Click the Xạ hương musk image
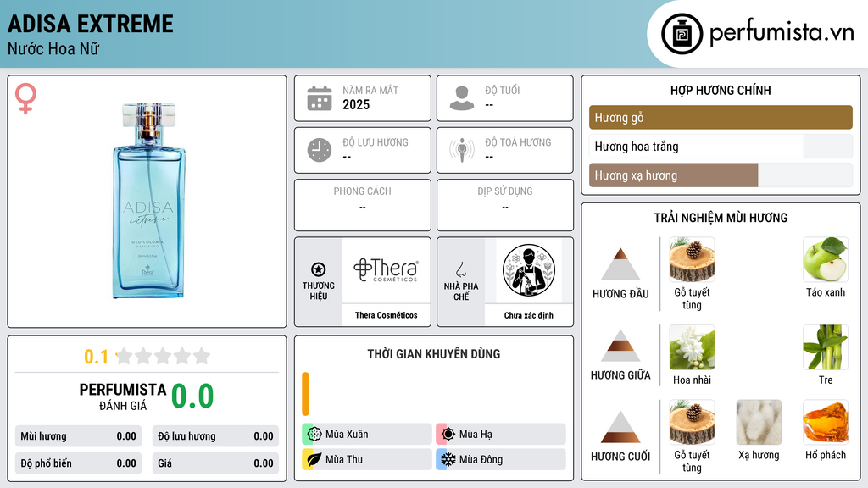Viewport: 868px width, 488px height. click(x=759, y=422)
